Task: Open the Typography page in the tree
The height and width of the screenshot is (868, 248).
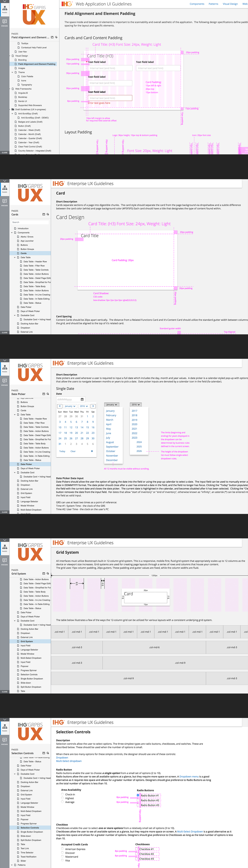Action: coord(27,85)
